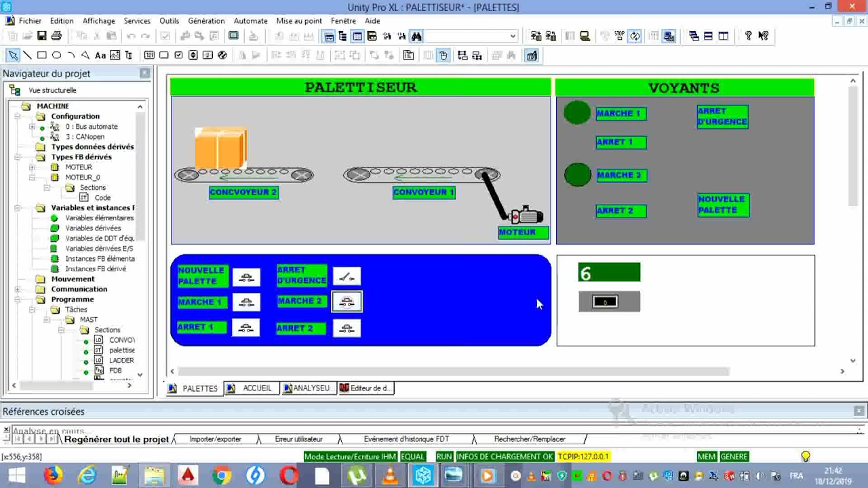Screen dimensions: 868x488
Task: Toggle the ARRET 1 push switch
Action: tap(246, 328)
